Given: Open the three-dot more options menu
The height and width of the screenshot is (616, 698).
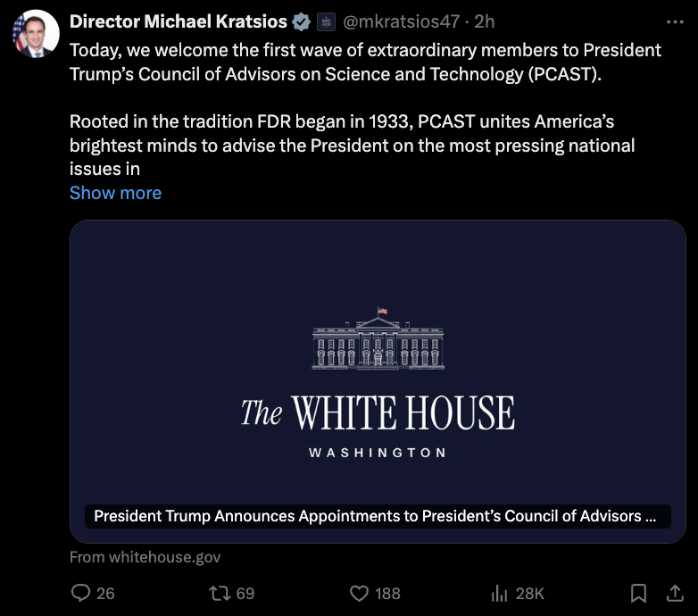Looking at the screenshot, I should click(675, 21).
